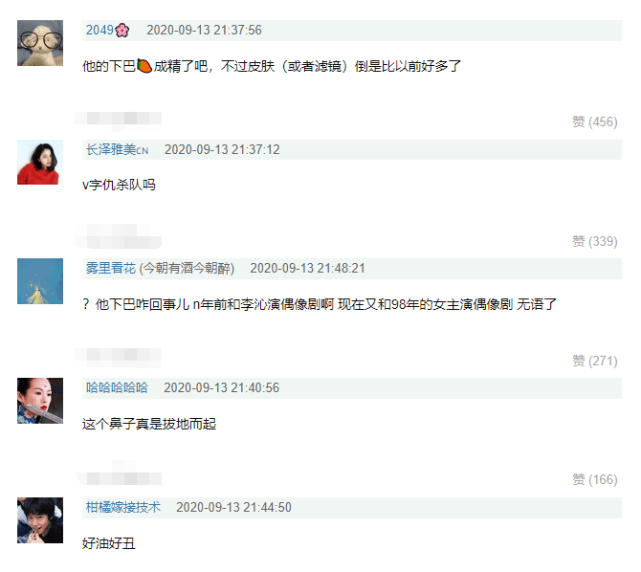641x572 pixels.
Task: Like the comment with 赞 (271)
Action: pos(595,361)
